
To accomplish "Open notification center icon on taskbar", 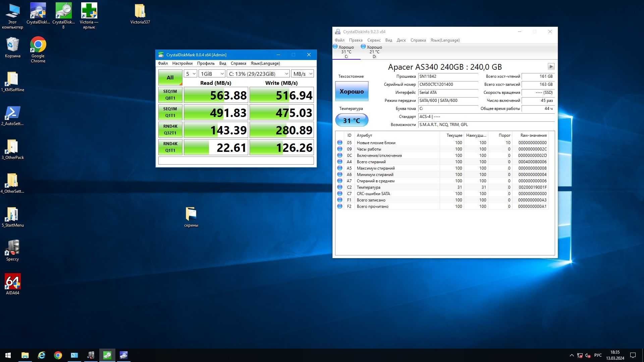I will [x=633, y=355].
